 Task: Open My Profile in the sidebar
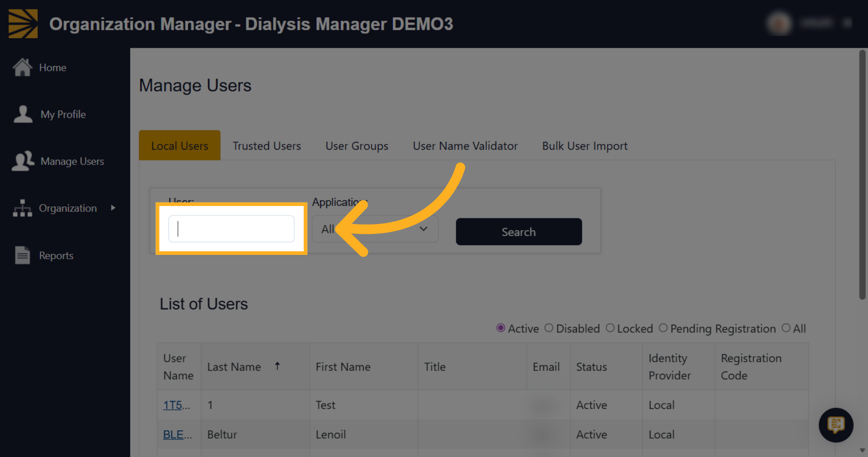63,114
